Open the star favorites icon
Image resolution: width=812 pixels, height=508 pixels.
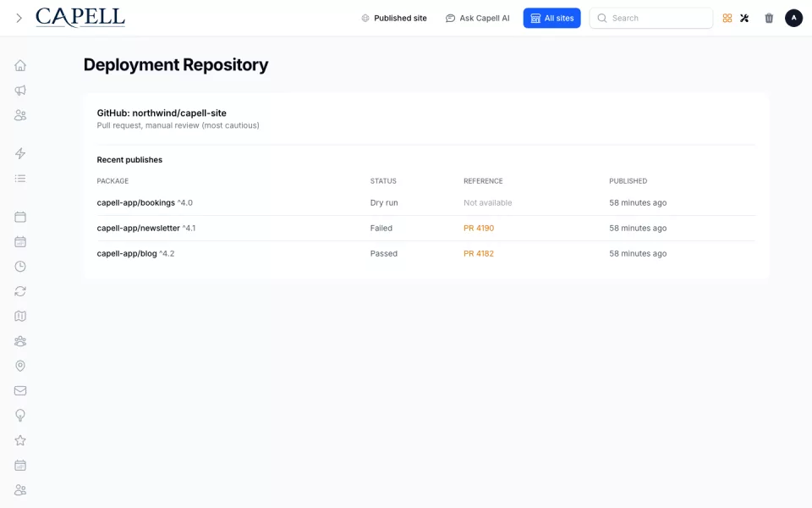click(x=20, y=440)
